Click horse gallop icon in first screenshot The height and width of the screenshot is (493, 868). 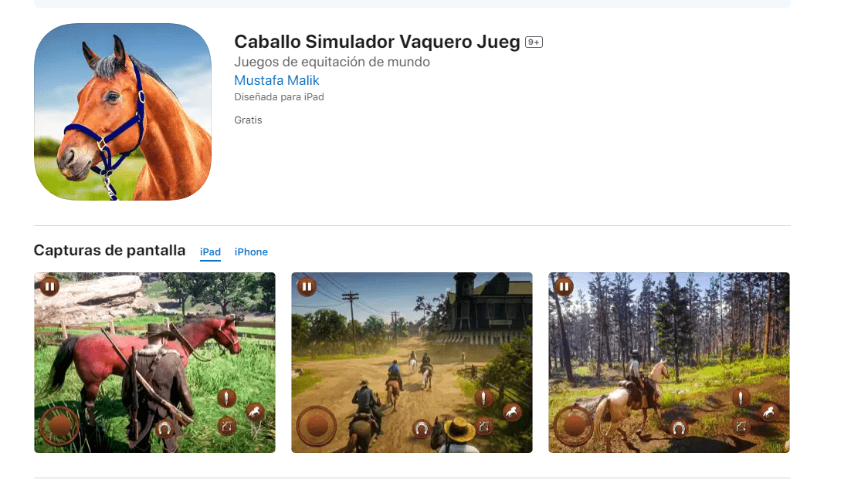tap(255, 412)
